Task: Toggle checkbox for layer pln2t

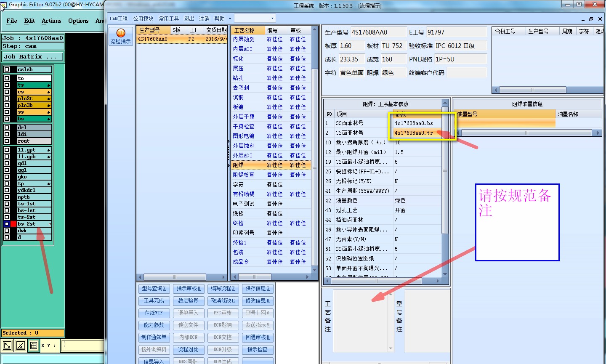Action: [7, 98]
